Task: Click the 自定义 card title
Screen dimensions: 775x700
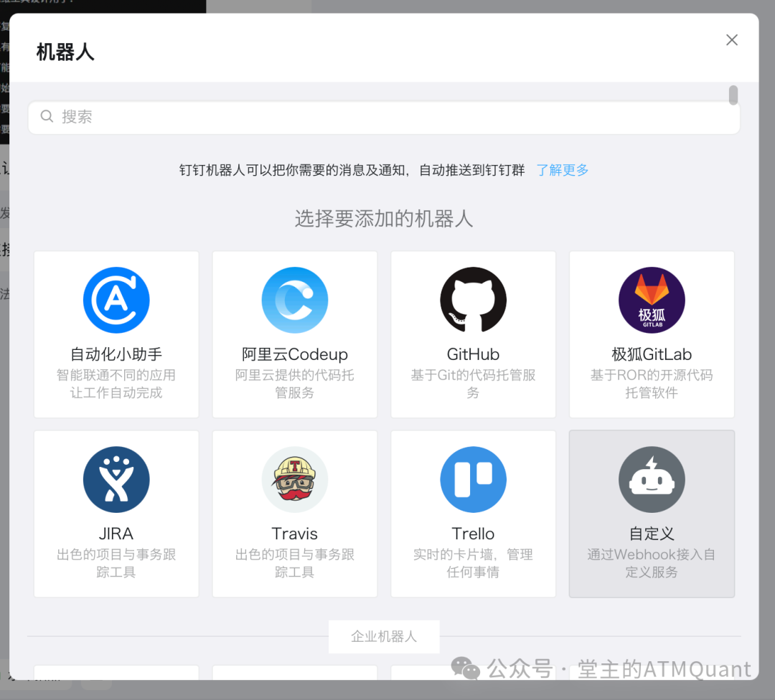Action: pyautogui.click(x=652, y=534)
